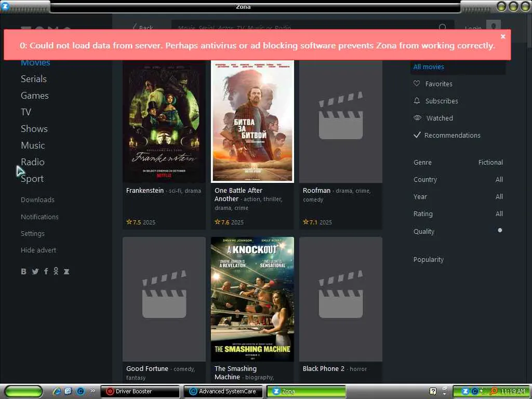Open the Black Phone 2 placeholder thumbnail

(341, 299)
